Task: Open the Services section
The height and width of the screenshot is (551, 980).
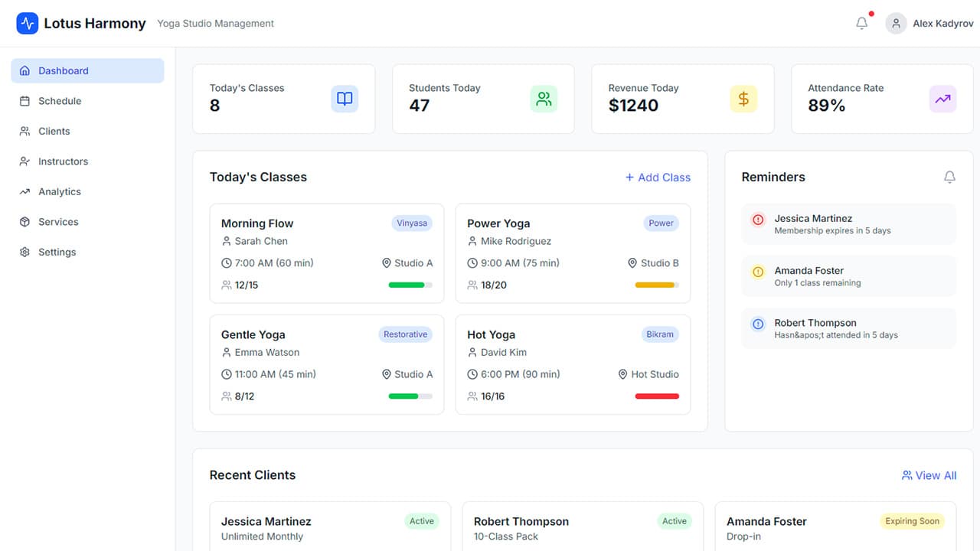Action: [x=57, y=221]
